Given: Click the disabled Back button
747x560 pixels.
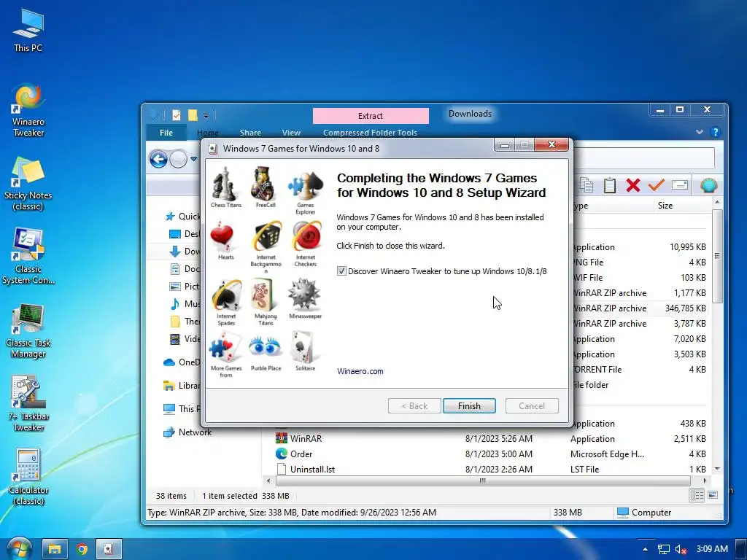Looking at the screenshot, I should coord(414,405).
